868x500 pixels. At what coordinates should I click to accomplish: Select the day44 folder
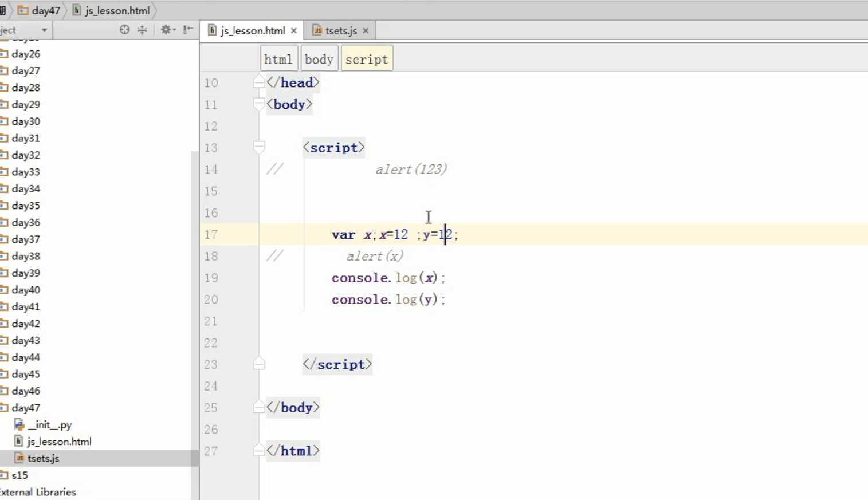(25, 357)
